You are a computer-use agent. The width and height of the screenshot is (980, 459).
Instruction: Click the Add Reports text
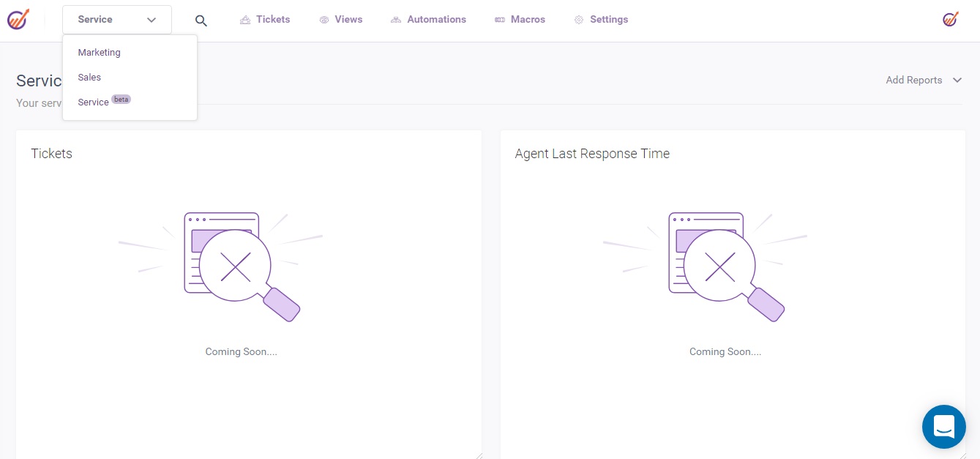coord(913,81)
